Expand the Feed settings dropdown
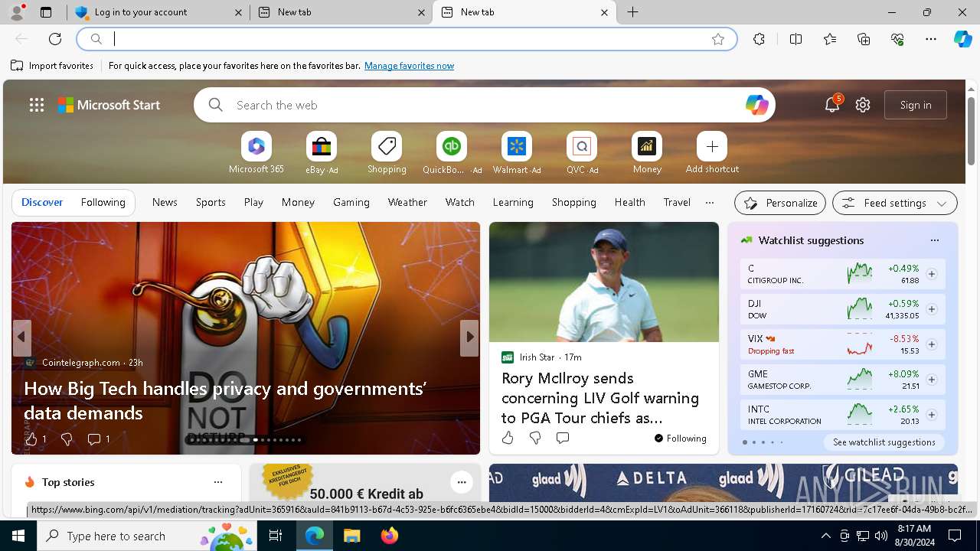Screen dimensions: 980x551 click(x=895, y=203)
